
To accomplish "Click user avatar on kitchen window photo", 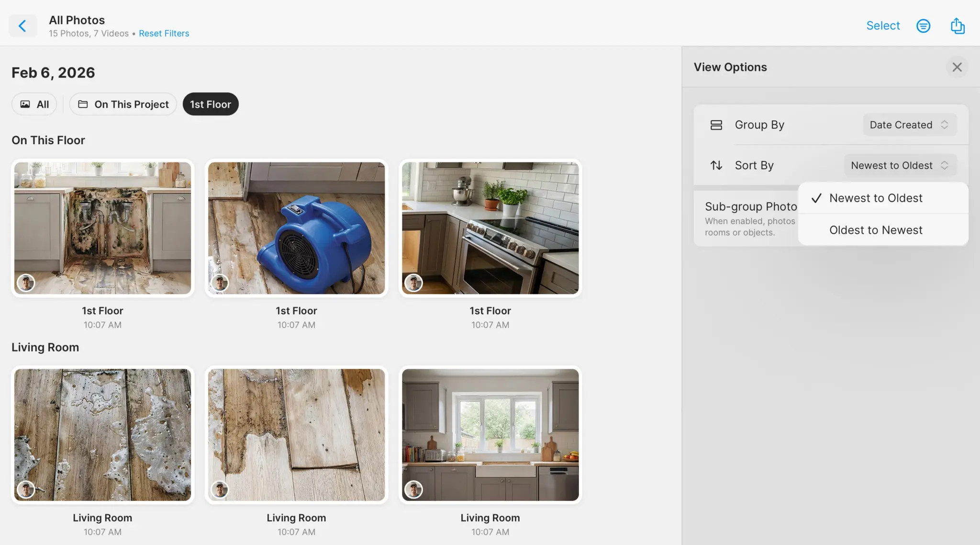I will coord(413,490).
